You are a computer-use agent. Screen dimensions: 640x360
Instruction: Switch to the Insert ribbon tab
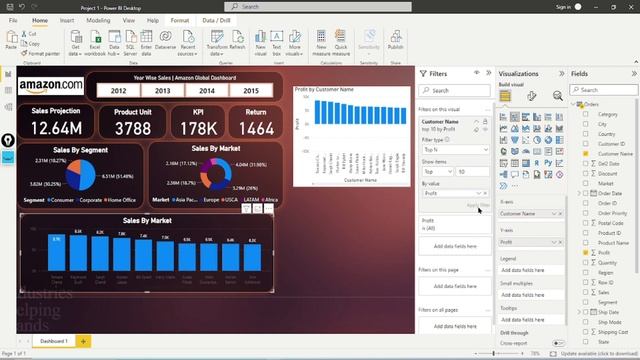pyautogui.click(x=67, y=20)
